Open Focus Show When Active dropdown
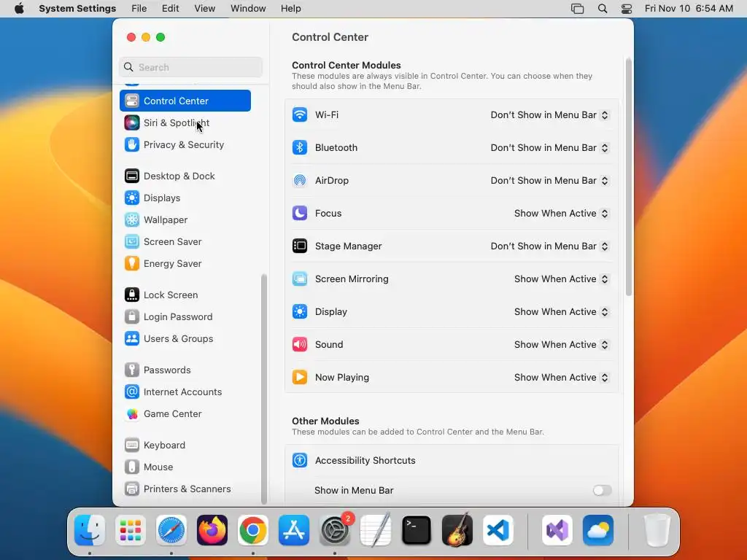The height and width of the screenshot is (560, 747). click(x=561, y=214)
